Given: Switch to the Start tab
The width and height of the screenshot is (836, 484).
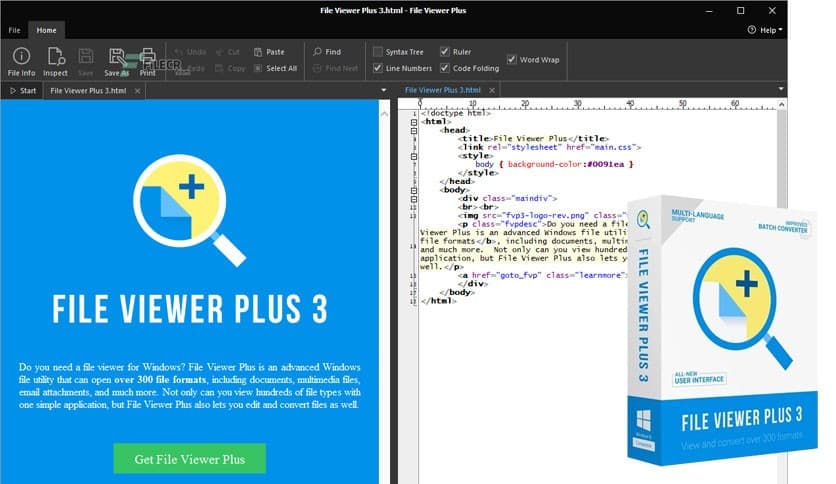Looking at the screenshot, I should [22, 90].
